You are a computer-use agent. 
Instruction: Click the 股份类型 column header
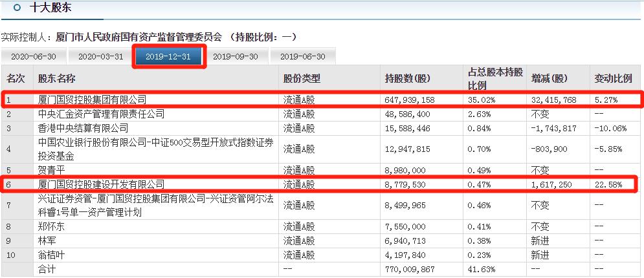click(x=302, y=79)
